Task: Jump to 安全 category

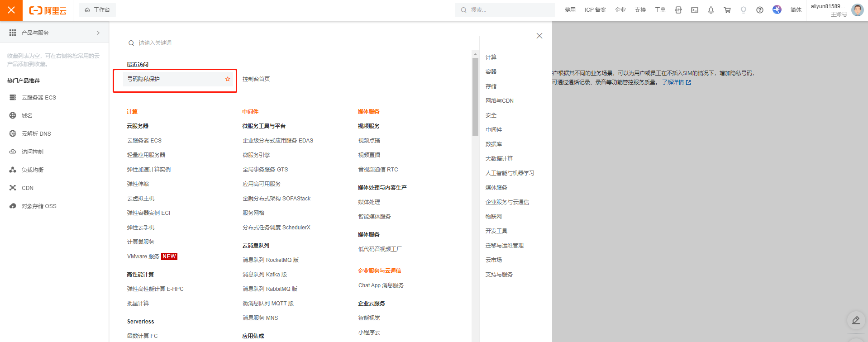Action: [491, 115]
